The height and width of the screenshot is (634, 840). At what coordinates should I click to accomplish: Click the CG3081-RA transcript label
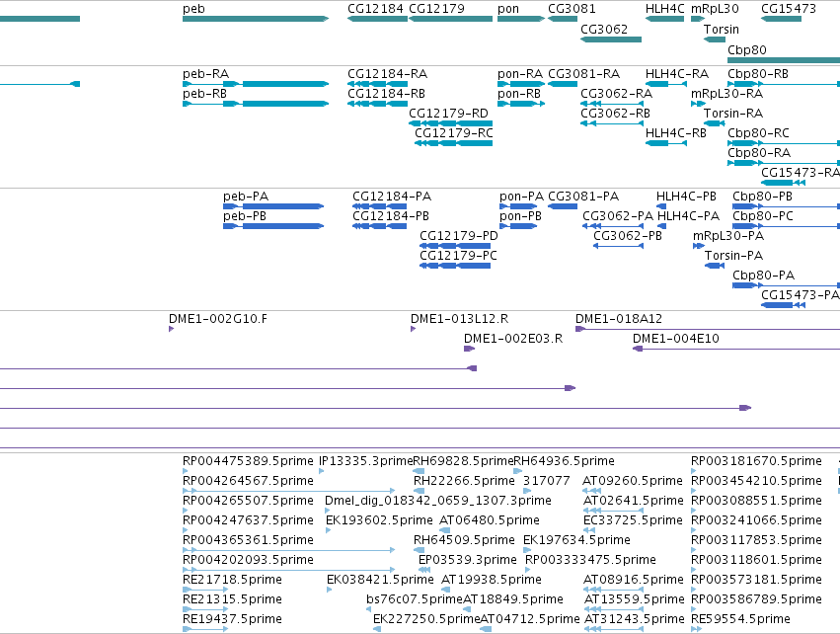(x=584, y=73)
